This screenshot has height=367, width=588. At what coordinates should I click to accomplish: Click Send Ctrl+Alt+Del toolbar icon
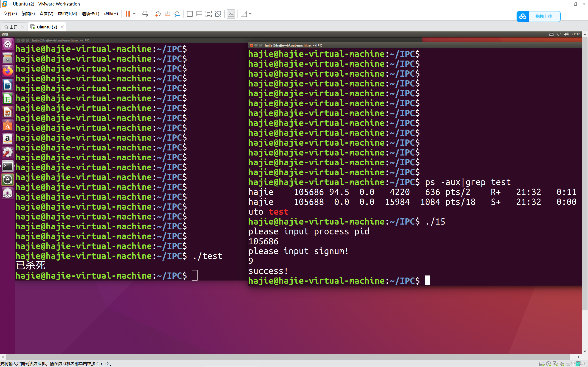[x=145, y=14]
